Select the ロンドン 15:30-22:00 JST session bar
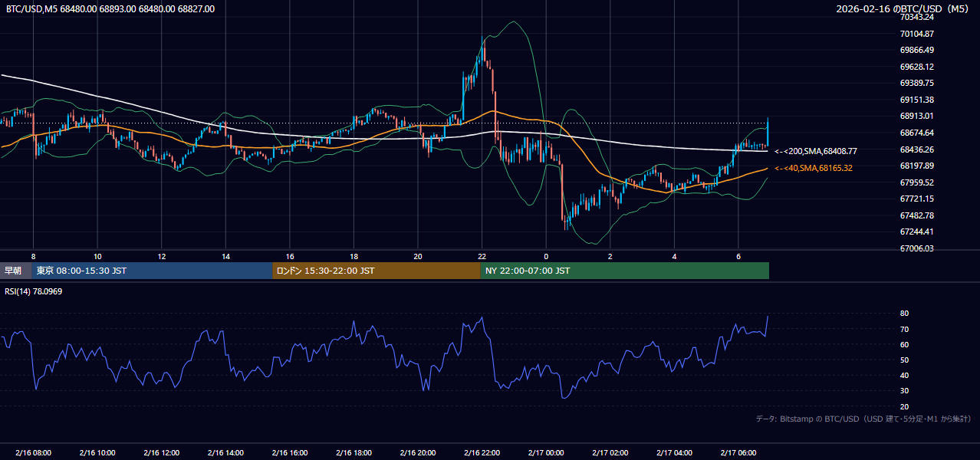980x460 pixels. (377, 271)
